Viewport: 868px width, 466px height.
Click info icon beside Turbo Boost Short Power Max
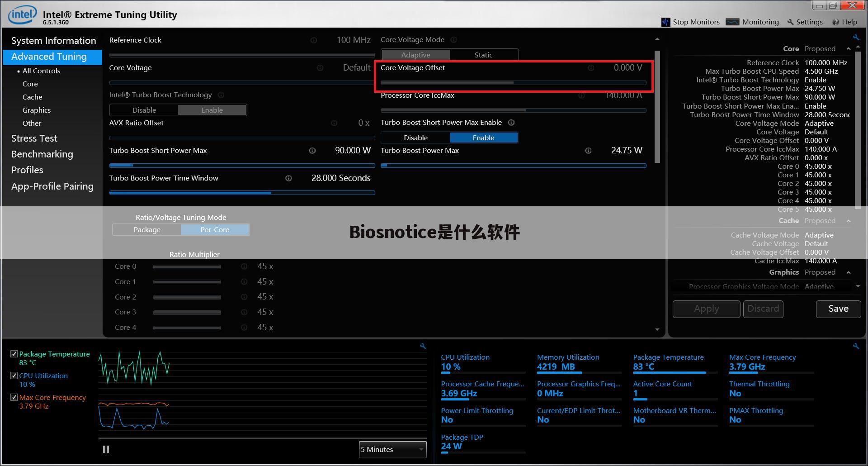312,151
